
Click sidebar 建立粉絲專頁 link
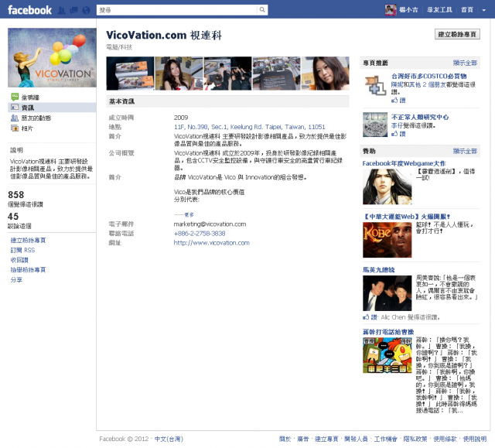click(x=28, y=241)
